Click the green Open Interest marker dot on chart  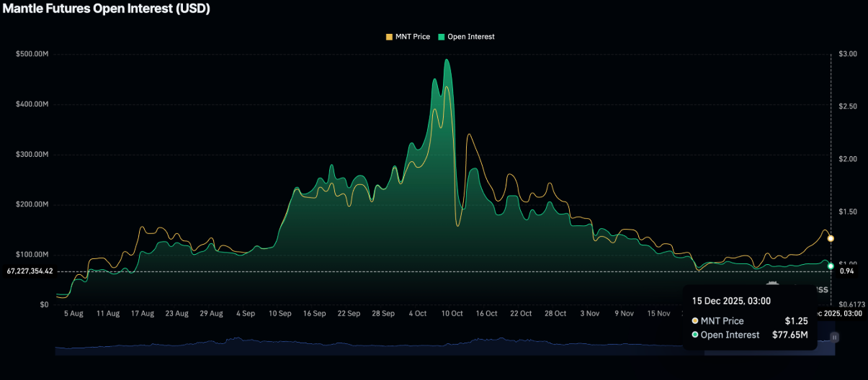point(831,266)
